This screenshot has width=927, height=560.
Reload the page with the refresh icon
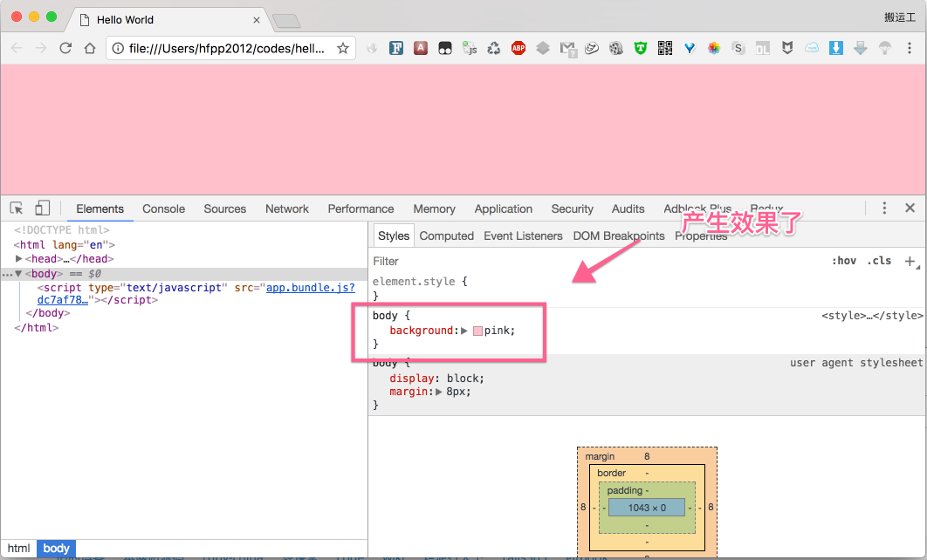pos(65,48)
